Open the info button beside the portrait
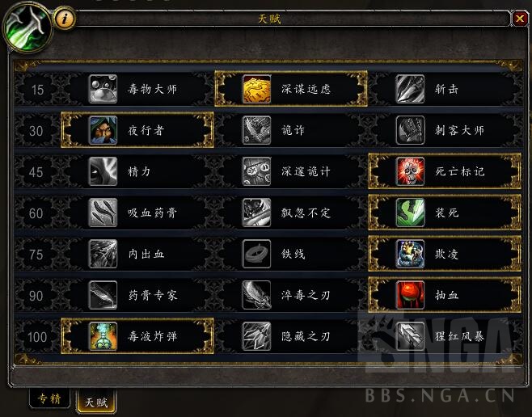 pyautogui.click(x=65, y=19)
